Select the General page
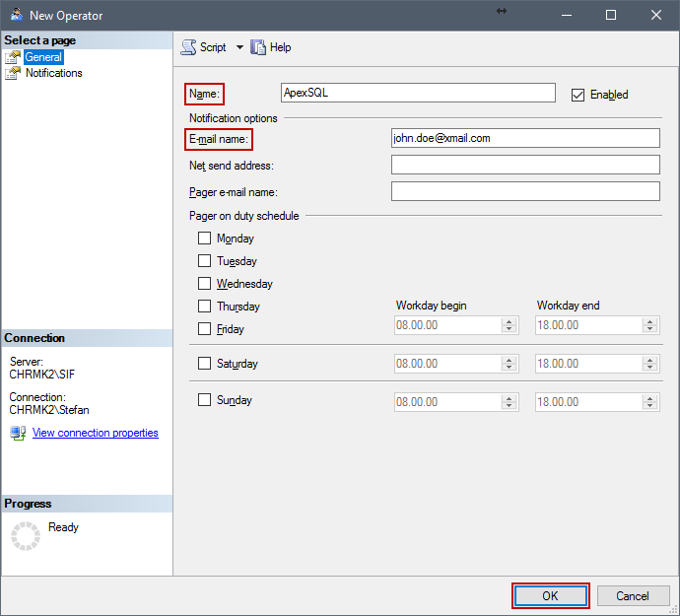 click(x=43, y=57)
